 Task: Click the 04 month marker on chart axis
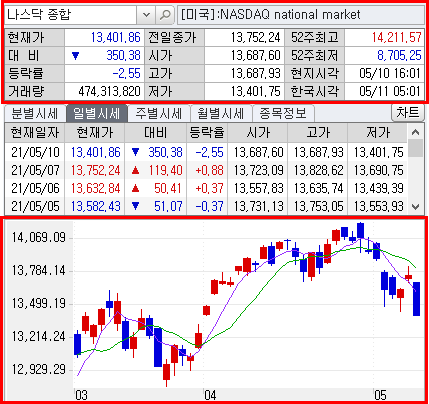[210, 395]
